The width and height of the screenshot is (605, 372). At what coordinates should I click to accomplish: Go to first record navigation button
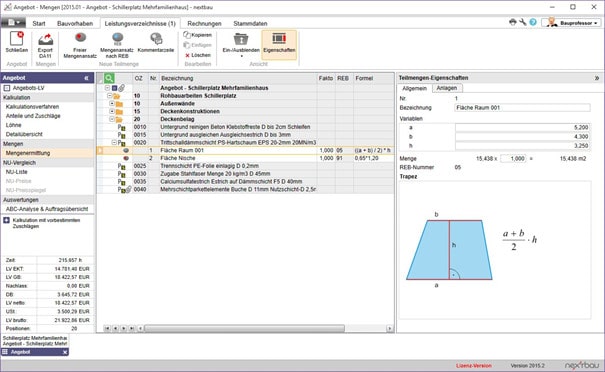[107, 328]
